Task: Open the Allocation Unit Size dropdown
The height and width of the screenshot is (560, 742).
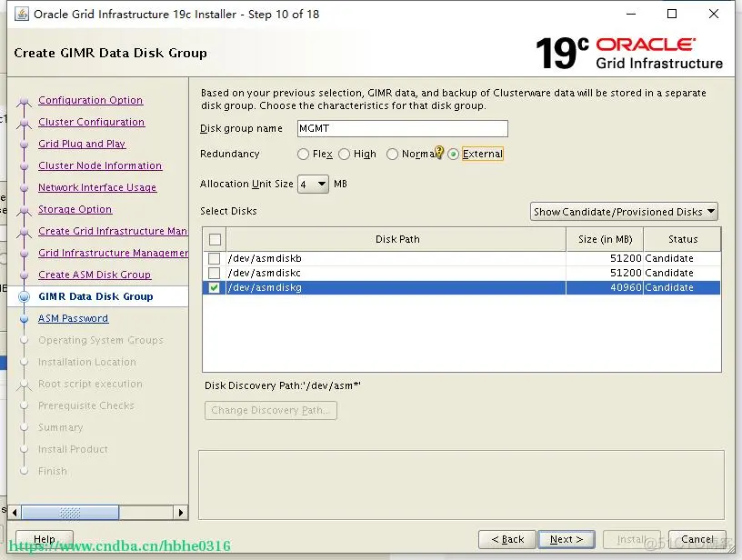Action: click(x=313, y=184)
